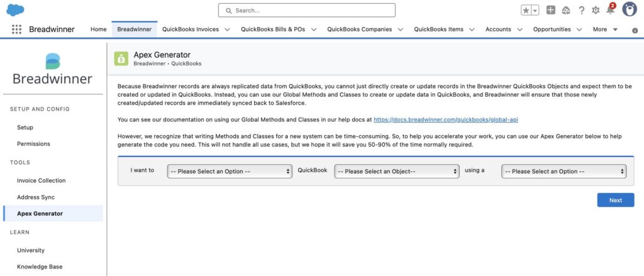Viewport: 644px width, 276px height.
Task: Open the Help question mark icon
Action: pos(581,10)
